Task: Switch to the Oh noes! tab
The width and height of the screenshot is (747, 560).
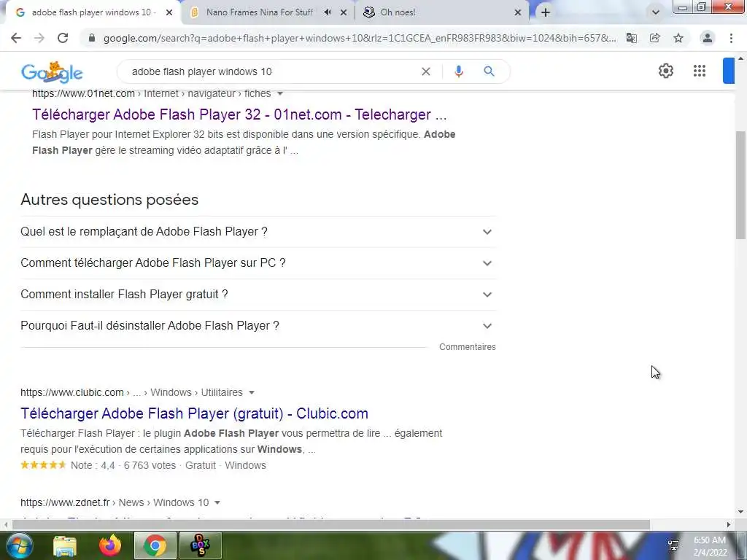Action: [398, 12]
